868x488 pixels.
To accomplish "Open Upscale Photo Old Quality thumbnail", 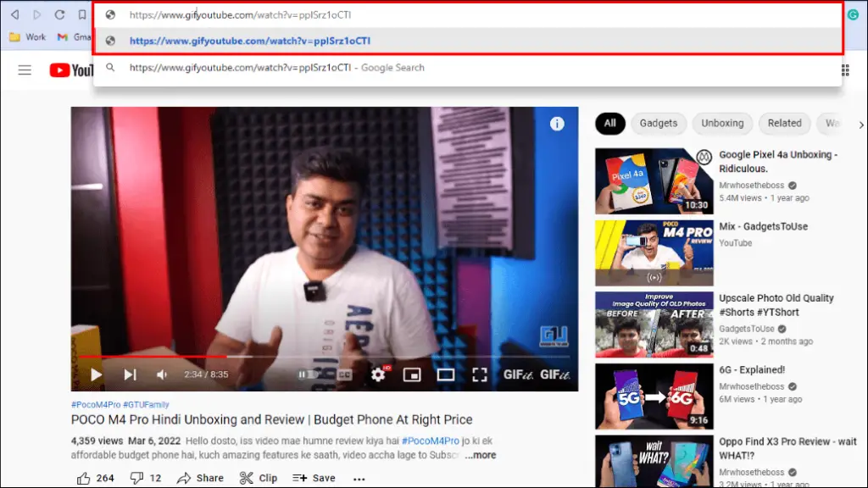I will (x=654, y=324).
